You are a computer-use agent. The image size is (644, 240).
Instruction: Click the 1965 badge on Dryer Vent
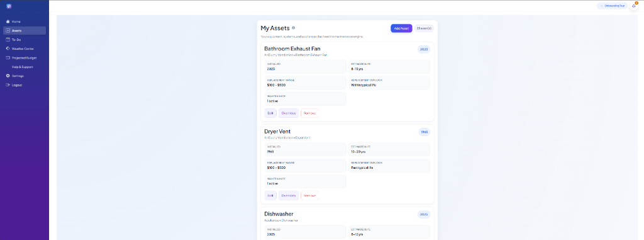pyautogui.click(x=425, y=132)
